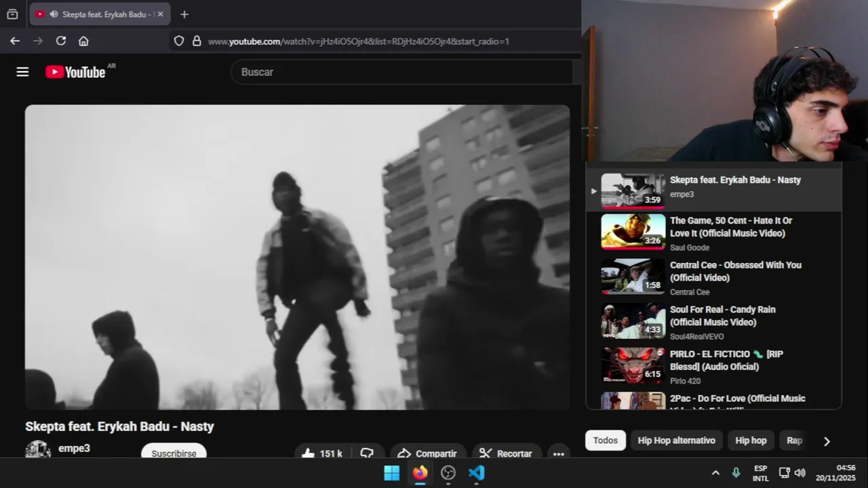Open the tab overview icon in title bar

click(12, 14)
